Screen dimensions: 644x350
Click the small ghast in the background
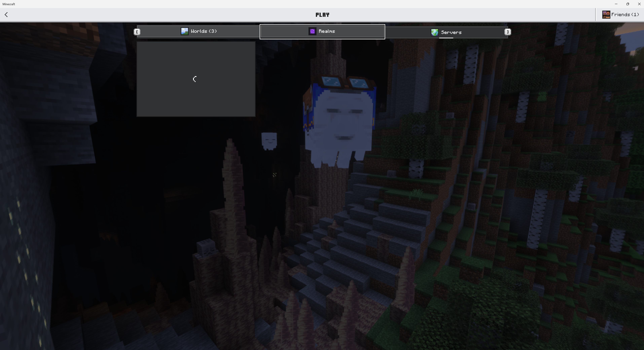click(269, 141)
